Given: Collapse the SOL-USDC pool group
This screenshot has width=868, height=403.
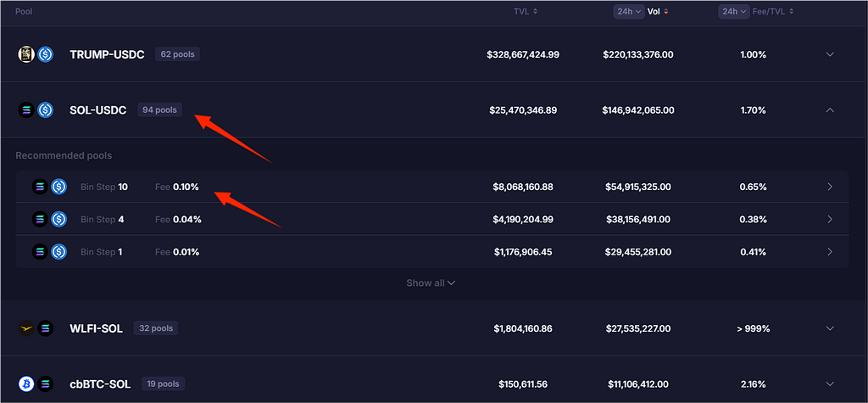Looking at the screenshot, I should pos(830,109).
